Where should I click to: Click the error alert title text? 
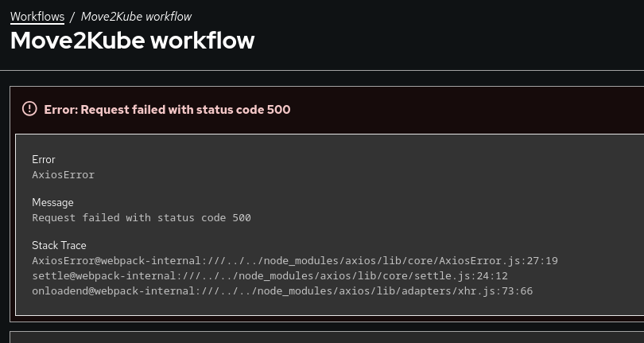click(x=167, y=110)
